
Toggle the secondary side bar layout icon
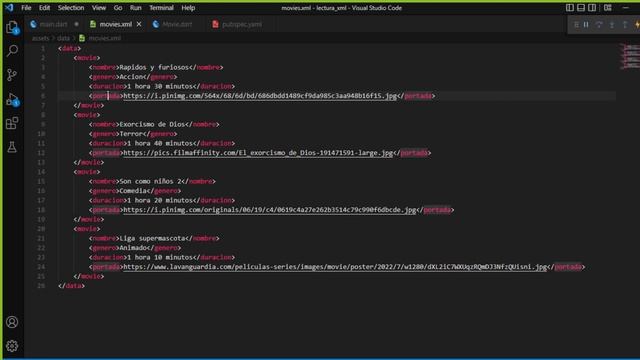[592, 8]
